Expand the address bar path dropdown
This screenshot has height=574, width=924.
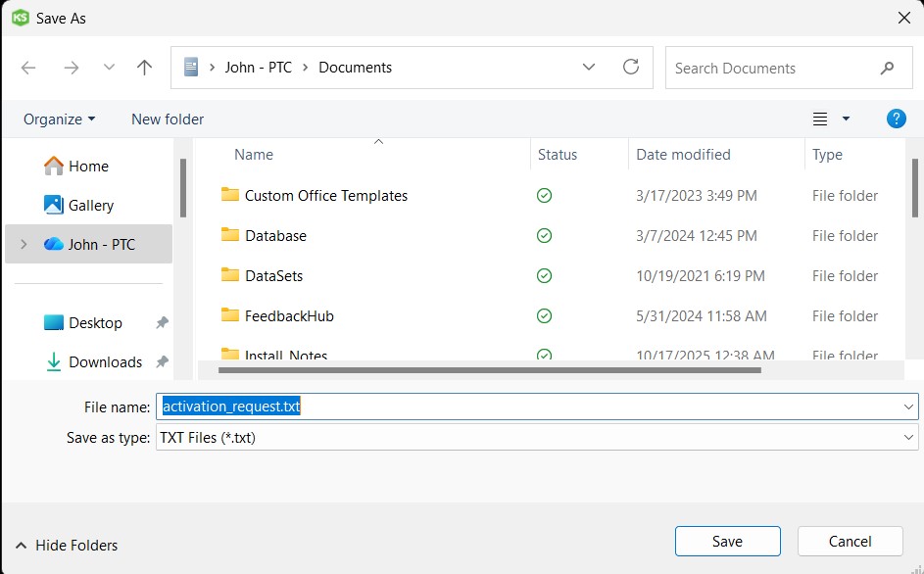click(x=589, y=68)
